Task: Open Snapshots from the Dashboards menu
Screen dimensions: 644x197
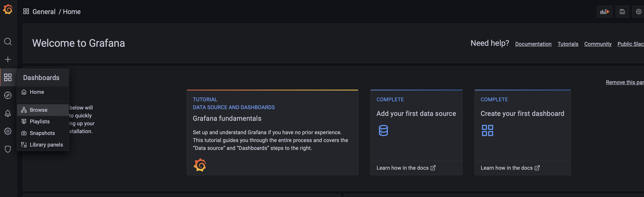Action: [43, 133]
